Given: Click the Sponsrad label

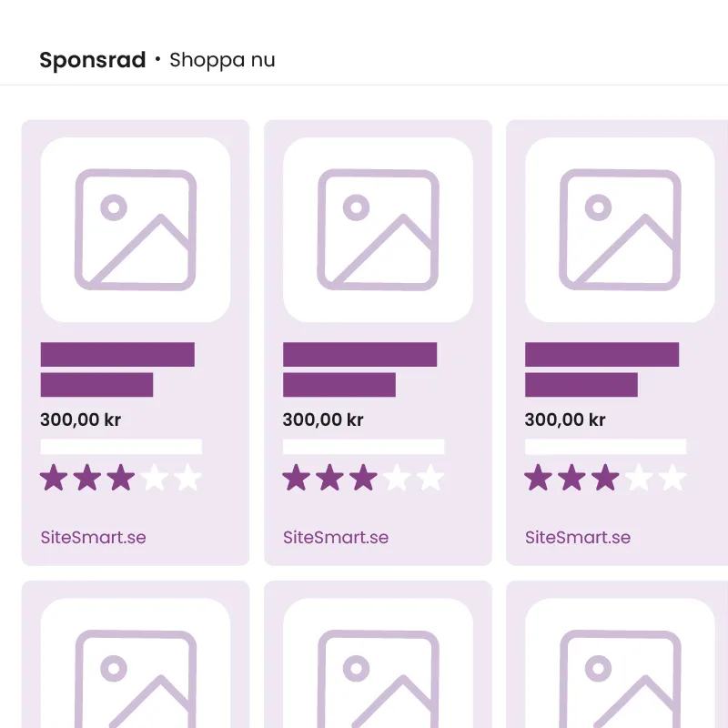Looking at the screenshot, I should click(x=93, y=60).
